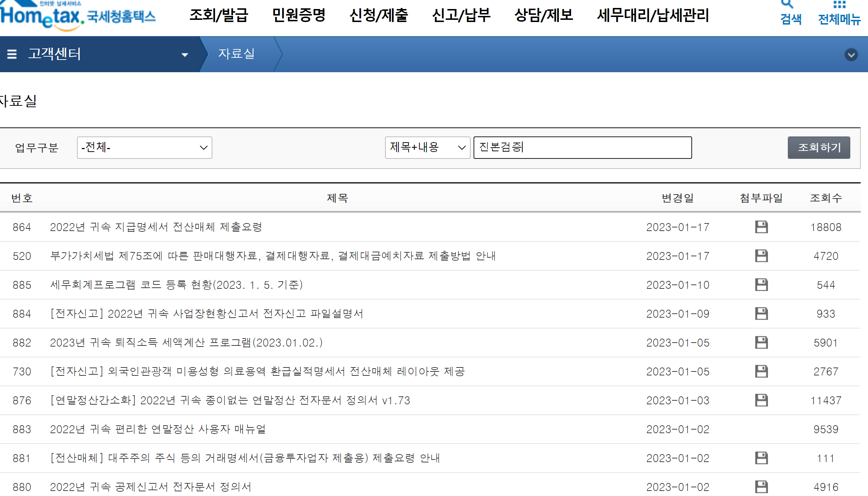868x496 pixels.
Task: Expand the circular chevron on the blue bar
Action: click(x=851, y=55)
